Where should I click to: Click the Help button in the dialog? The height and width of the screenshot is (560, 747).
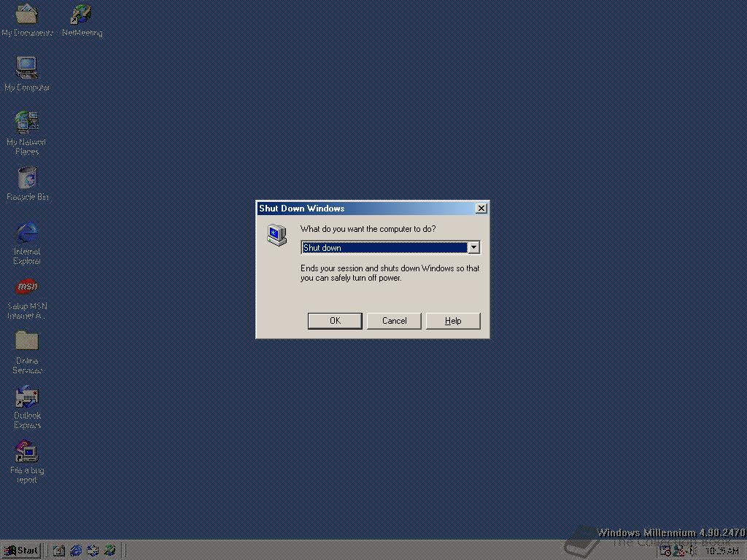click(x=453, y=321)
